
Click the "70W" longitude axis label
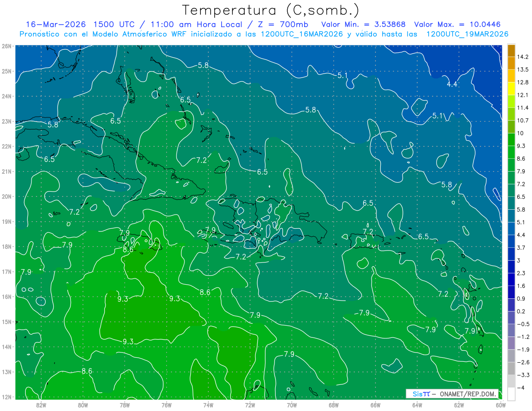click(292, 404)
